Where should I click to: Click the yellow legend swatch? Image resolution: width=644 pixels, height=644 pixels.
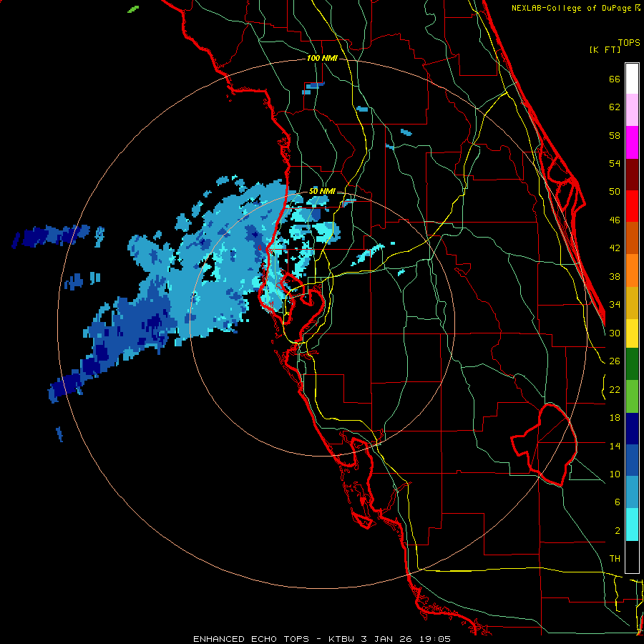[632, 333]
